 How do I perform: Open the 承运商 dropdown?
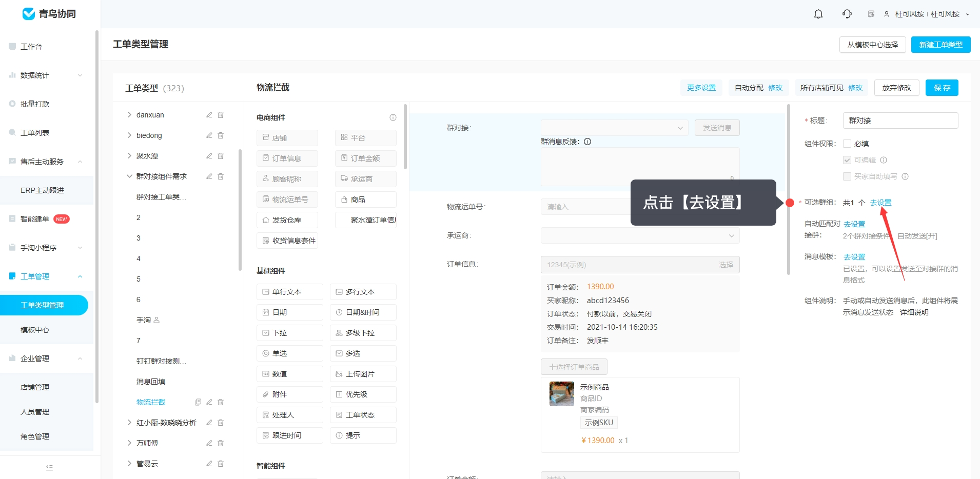click(x=640, y=235)
